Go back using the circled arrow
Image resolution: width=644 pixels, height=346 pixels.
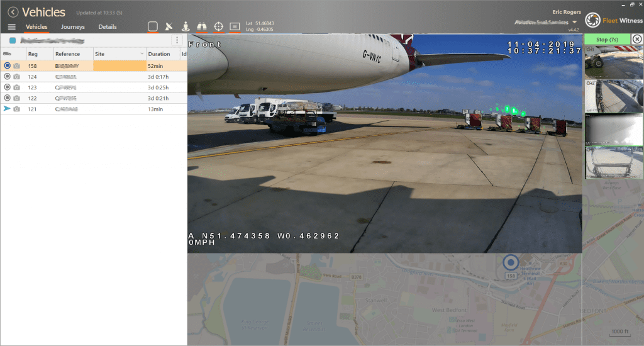(x=13, y=13)
